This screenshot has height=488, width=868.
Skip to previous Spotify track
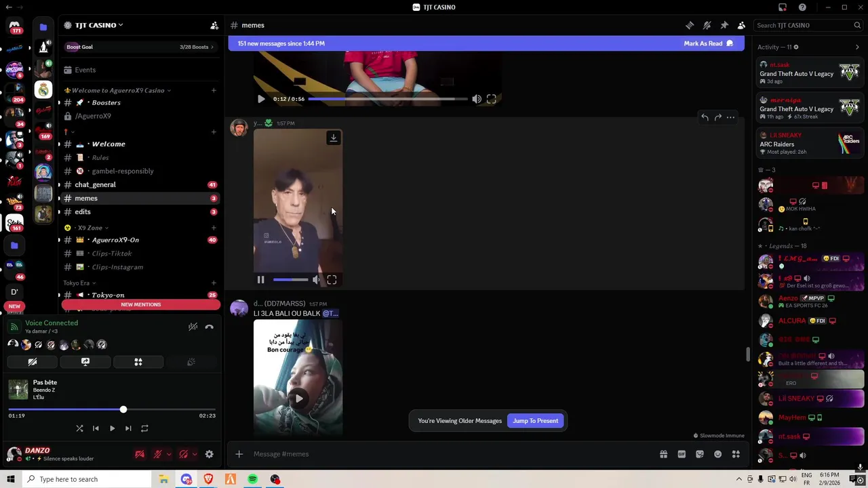point(96,428)
